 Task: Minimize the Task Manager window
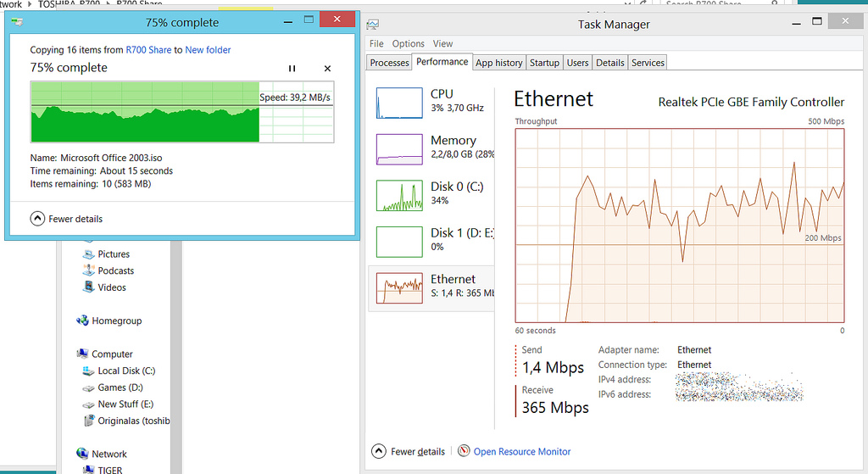coord(796,24)
